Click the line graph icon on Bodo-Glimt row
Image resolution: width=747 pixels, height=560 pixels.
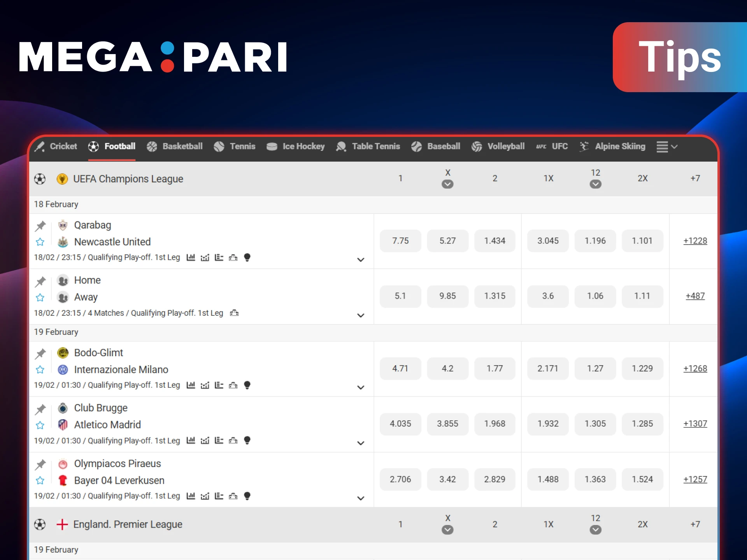(205, 385)
